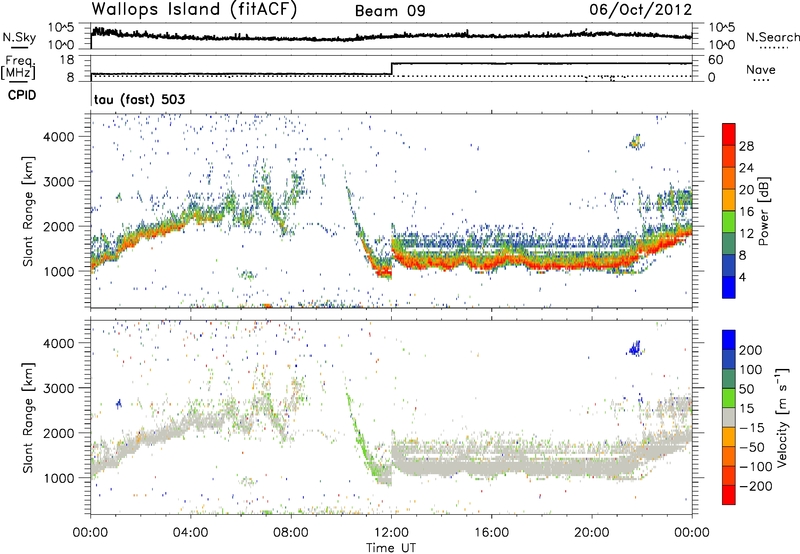Click the 'N.Search' legend label
Screen dimensions: 800x554
tap(773, 37)
